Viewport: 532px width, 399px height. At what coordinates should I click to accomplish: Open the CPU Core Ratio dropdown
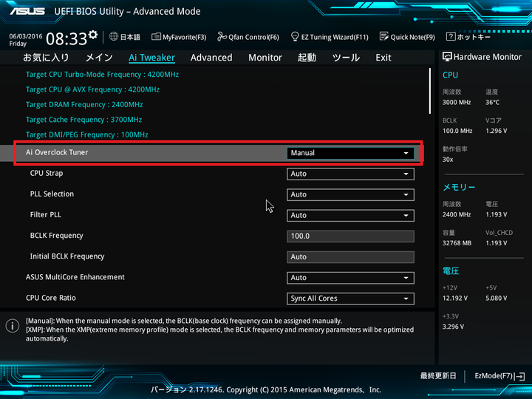tap(350, 299)
